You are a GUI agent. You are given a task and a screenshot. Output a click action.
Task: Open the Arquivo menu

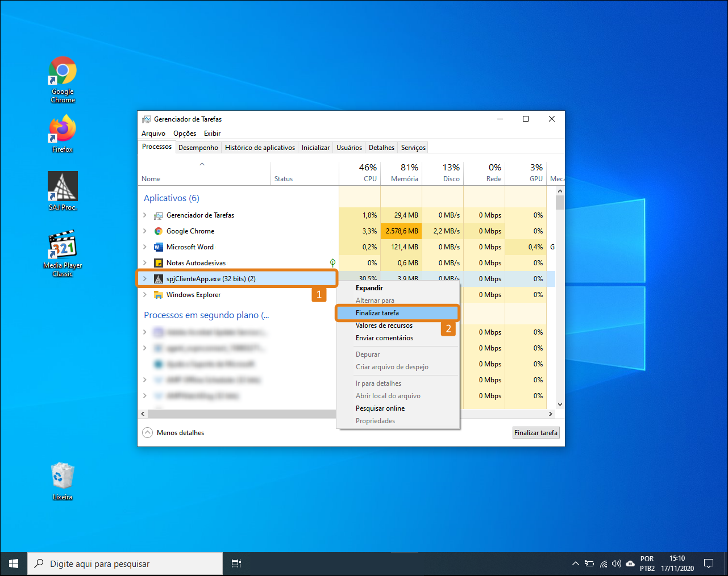point(153,133)
